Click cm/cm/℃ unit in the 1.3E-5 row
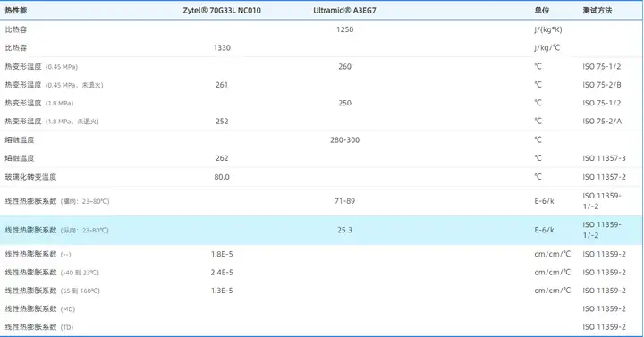 553,291
